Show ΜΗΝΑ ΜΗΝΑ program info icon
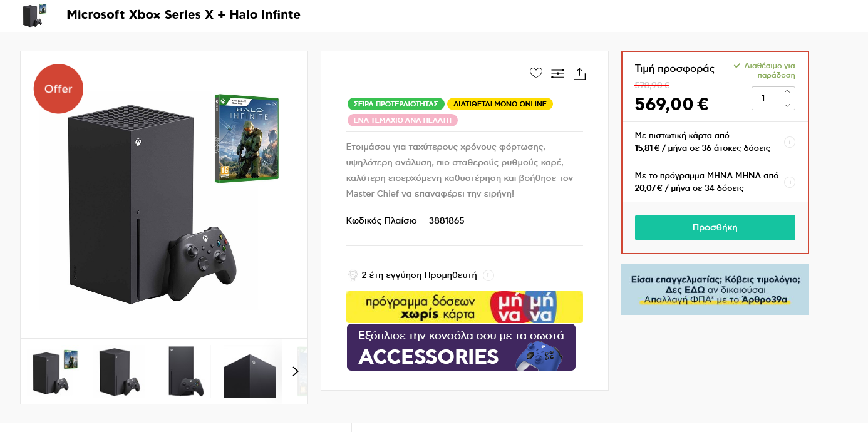The height and width of the screenshot is (432, 868). [x=790, y=182]
